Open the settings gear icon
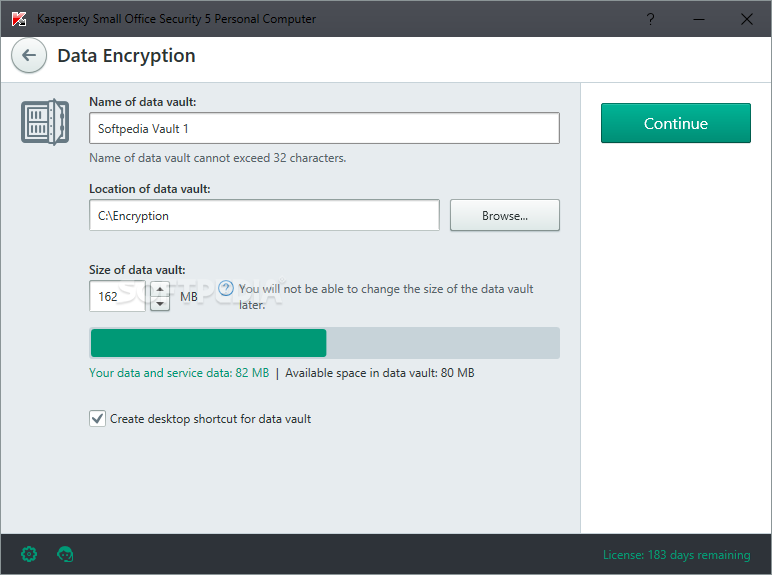This screenshot has width=772, height=575. tap(29, 554)
